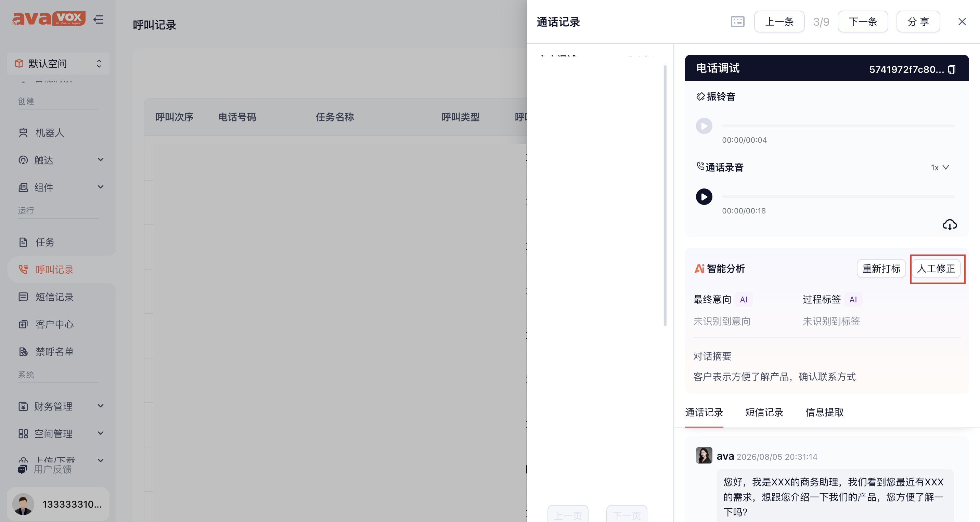Screen dimensions: 980x522
Task: Click the 下一页 pagination button
Action: point(627,514)
